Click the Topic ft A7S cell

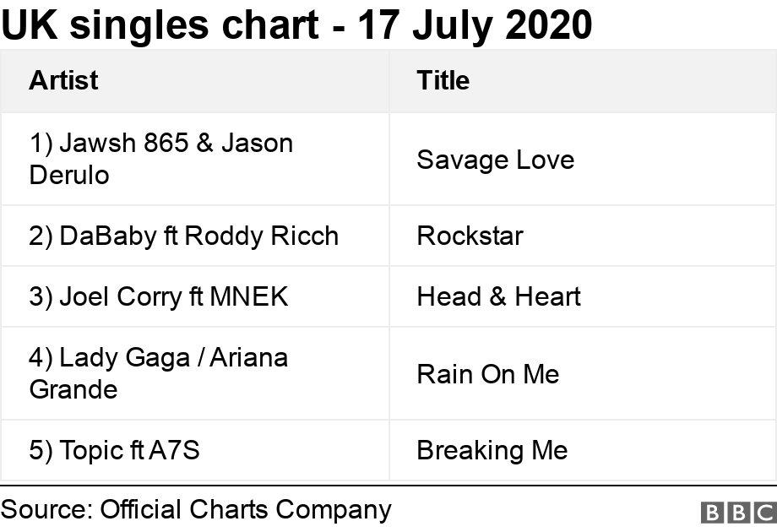pyautogui.click(x=195, y=450)
